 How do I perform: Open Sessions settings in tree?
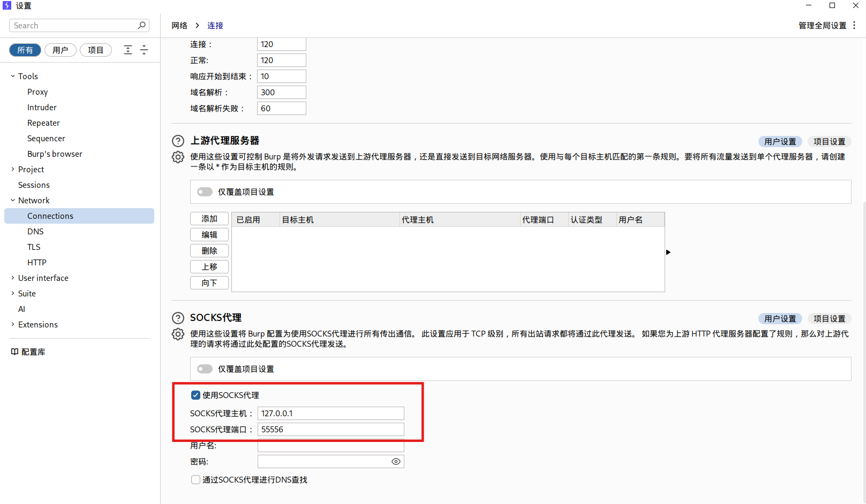[x=34, y=185]
